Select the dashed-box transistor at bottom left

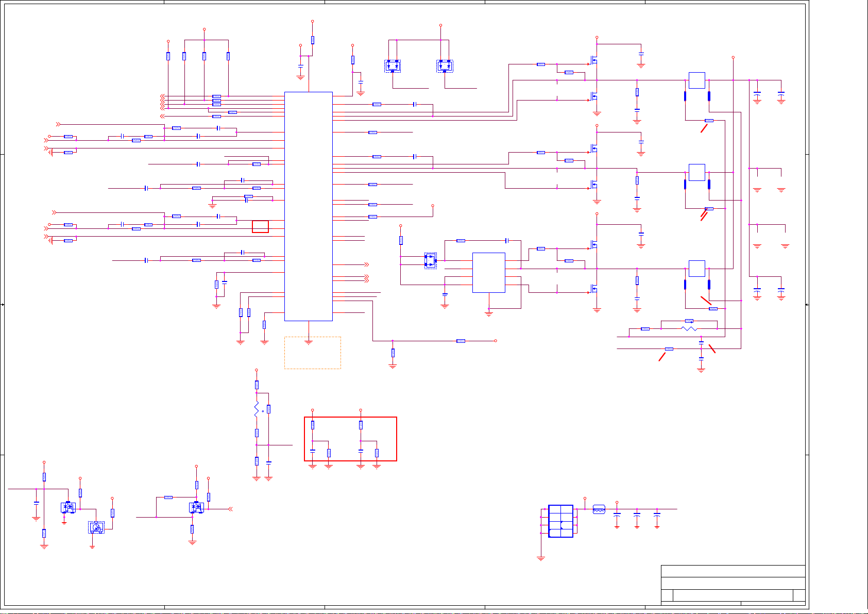tap(96, 527)
